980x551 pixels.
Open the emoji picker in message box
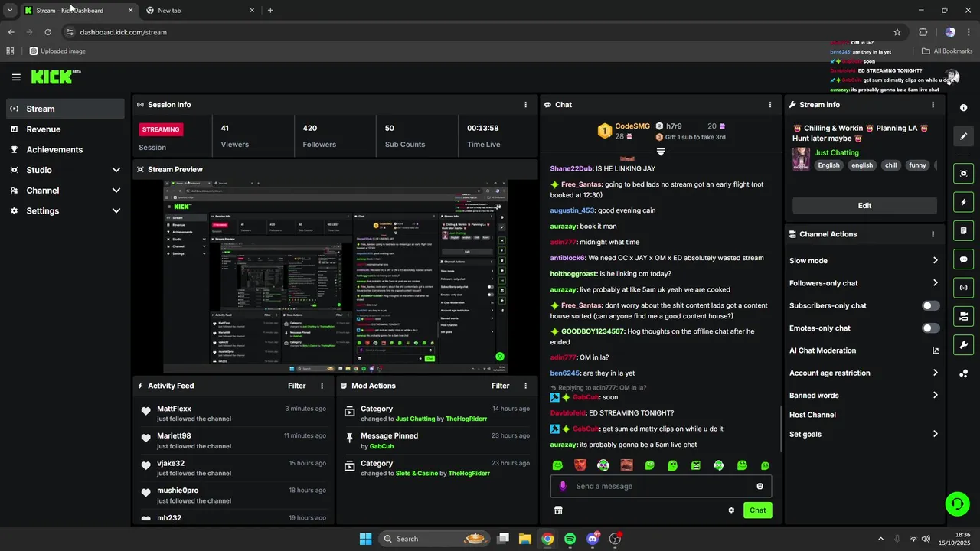(759, 486)
